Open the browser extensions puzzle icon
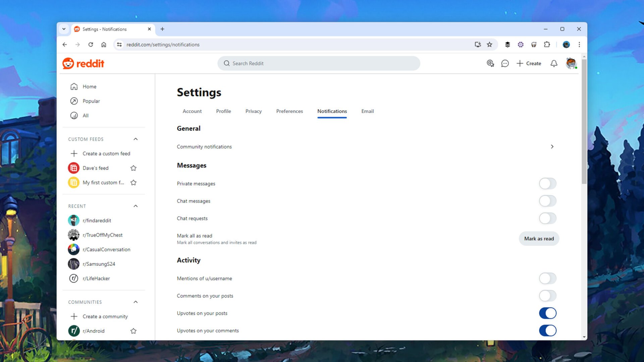Screen dimensions: 644x362 pyautogui.click(x=547, y=45)
